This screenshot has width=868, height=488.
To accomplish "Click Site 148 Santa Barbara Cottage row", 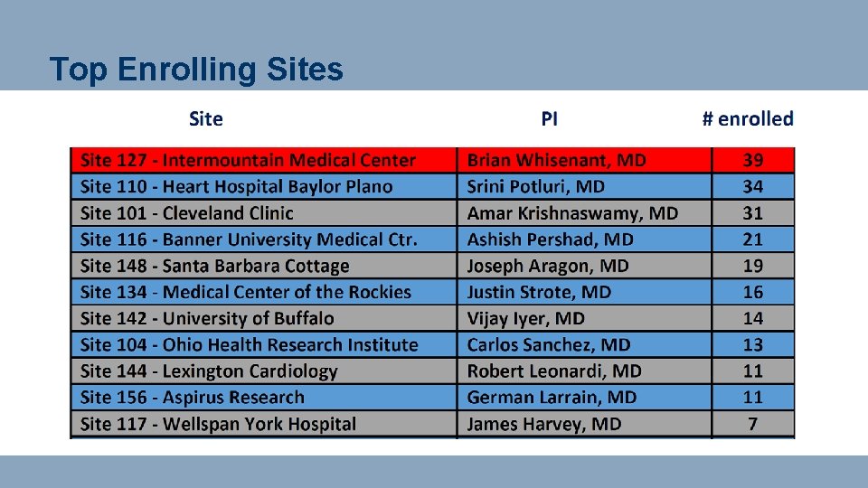I will (x=215, y=266).
